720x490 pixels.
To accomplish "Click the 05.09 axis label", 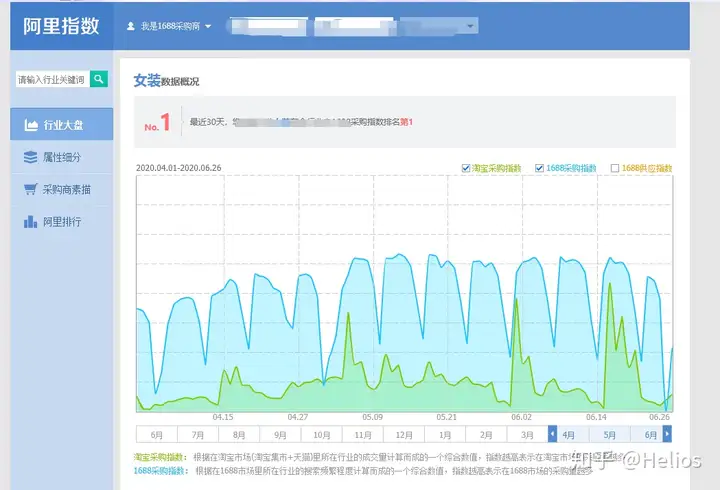I will tap(372, 417).
